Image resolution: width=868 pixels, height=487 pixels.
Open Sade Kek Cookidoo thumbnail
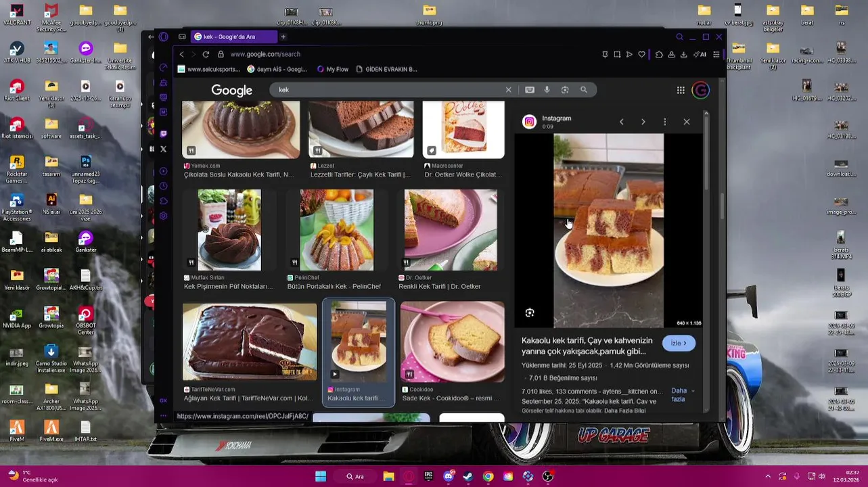453,342
